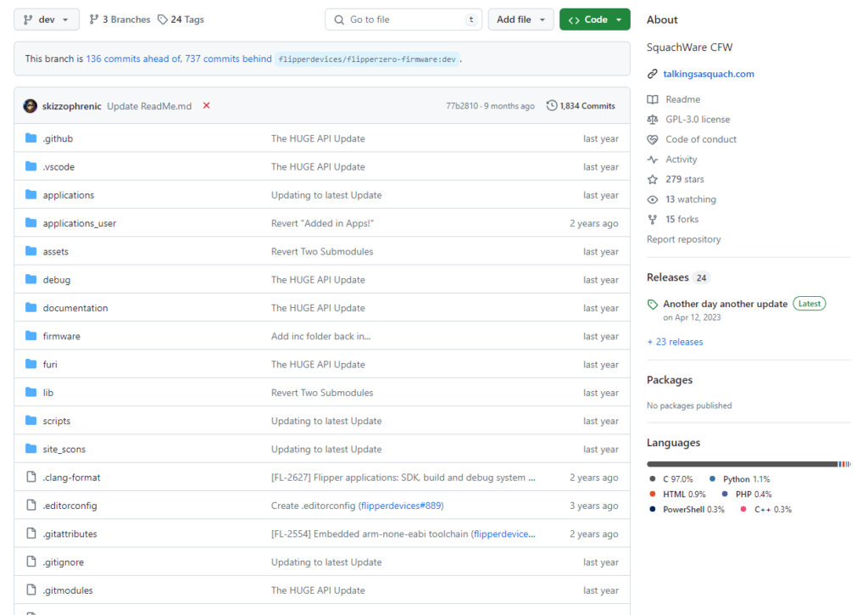Click the eye icon beside 13 watching
The width and height of the screenshot is (868, 615).
[x=653, y=198]
